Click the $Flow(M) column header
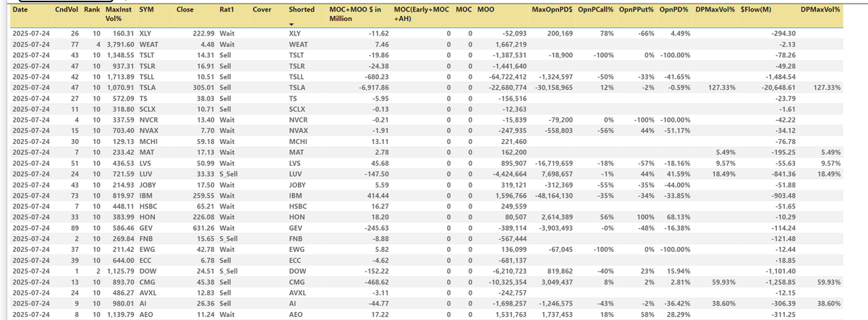This screenshot has width=868, height=320. (757, 9)
